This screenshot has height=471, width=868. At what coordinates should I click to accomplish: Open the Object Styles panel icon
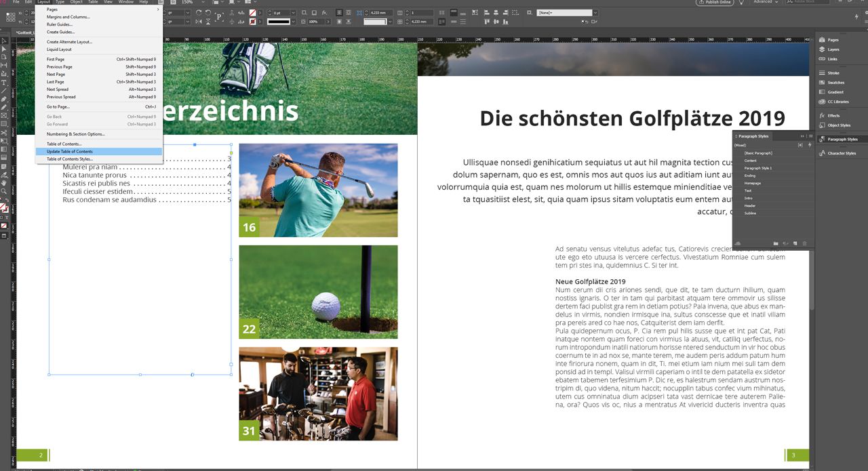tap(833, 125)
